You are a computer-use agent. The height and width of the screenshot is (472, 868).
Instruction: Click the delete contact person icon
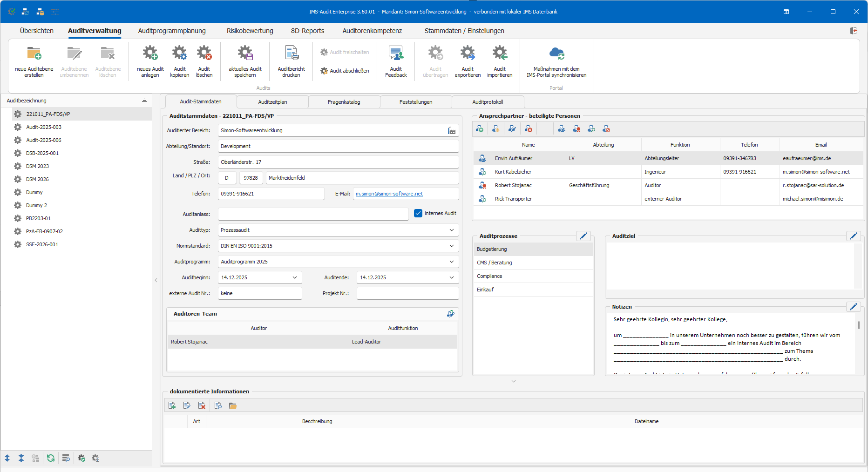click(x=529, y=129)
